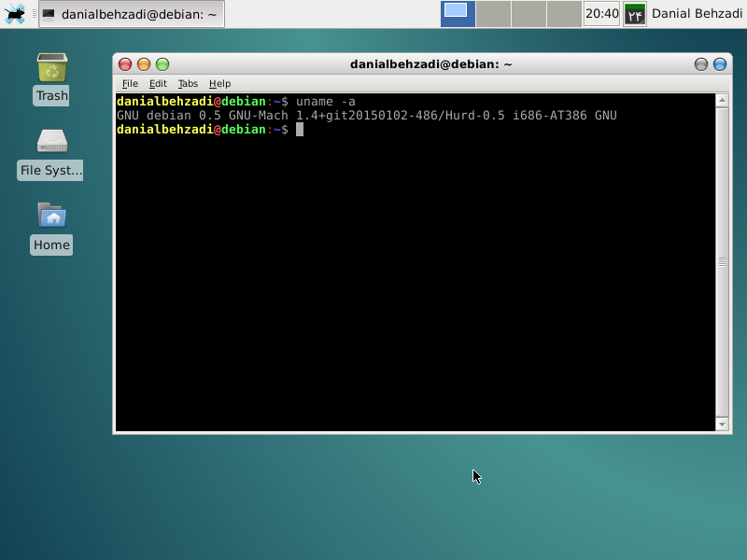
Task: Click the 'uname -a' command text
Action: (325, 102)
